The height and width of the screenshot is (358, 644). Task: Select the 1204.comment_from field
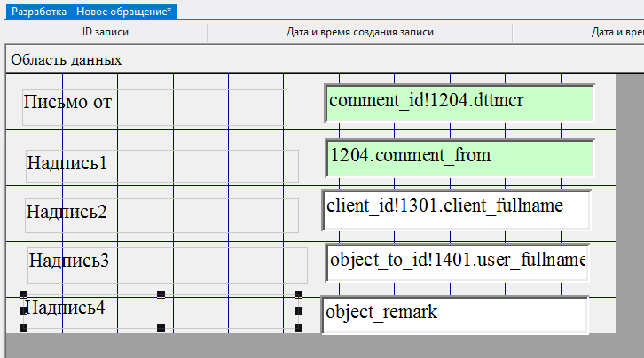click(x=459, y=157)
